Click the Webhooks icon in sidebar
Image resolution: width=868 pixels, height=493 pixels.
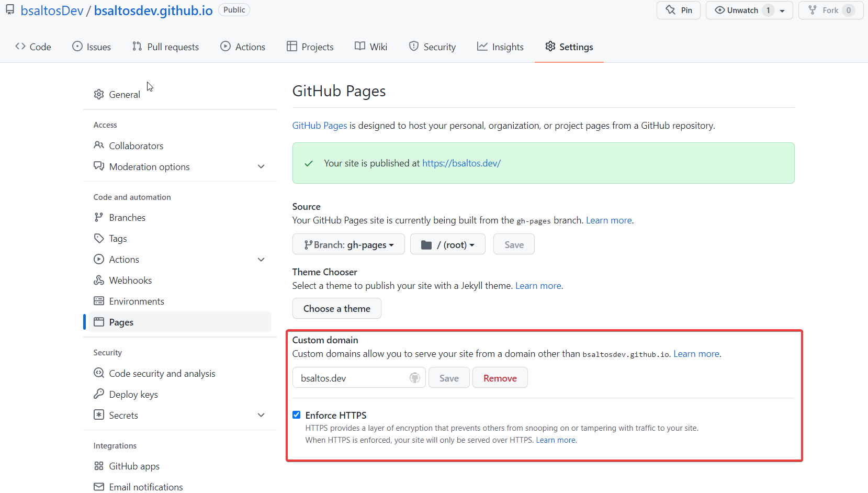pyautogui.click(x=99, y=280)
